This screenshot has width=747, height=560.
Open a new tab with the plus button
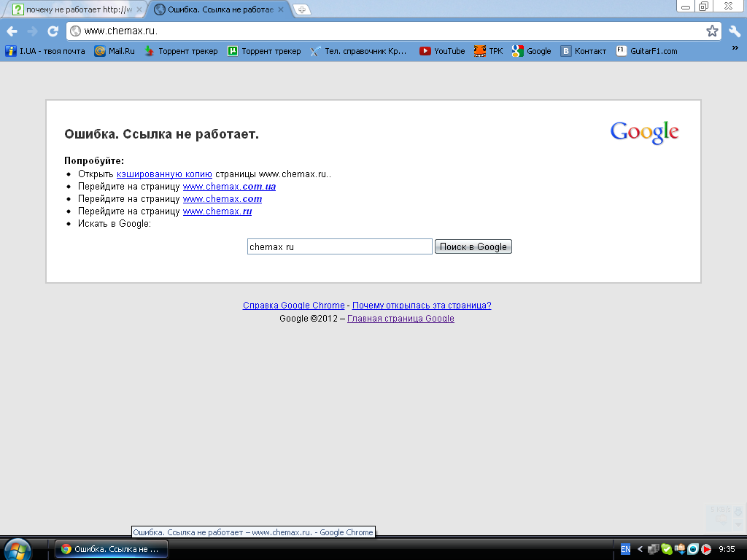pos(301,9)
